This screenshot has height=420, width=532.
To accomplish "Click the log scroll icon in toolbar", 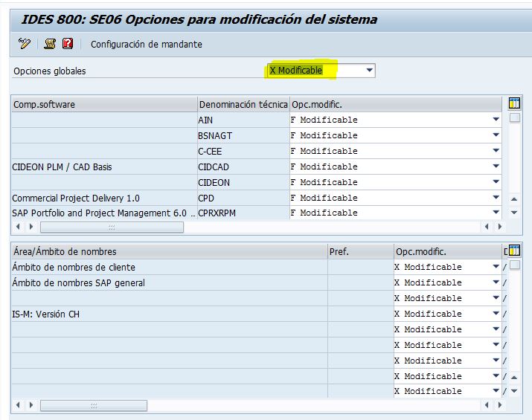I will coord(50,44).
